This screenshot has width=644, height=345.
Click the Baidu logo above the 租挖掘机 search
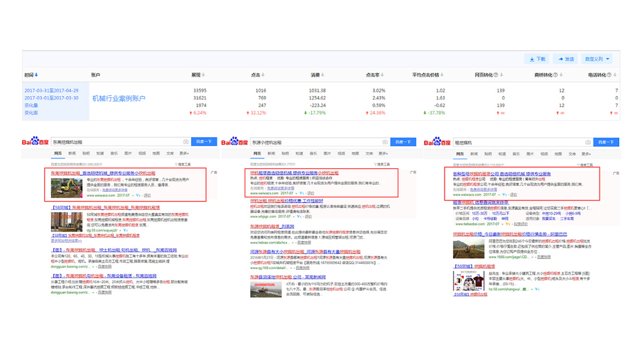[x=435, y=141]
